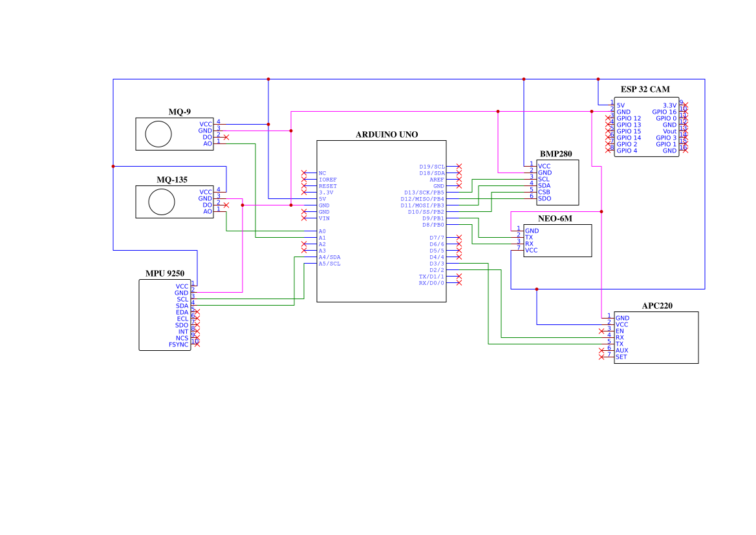Click the EN pin label on APC220

pos(620,331)
